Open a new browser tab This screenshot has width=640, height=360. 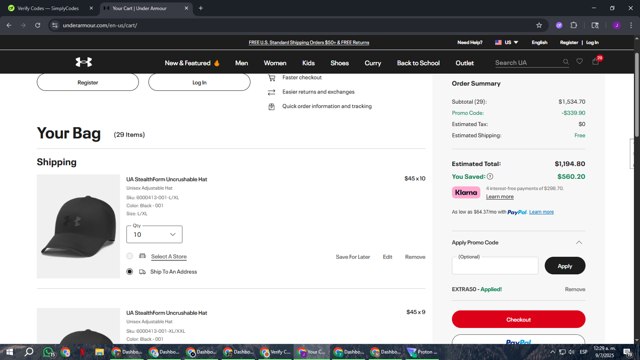click(x=200, y=8)
